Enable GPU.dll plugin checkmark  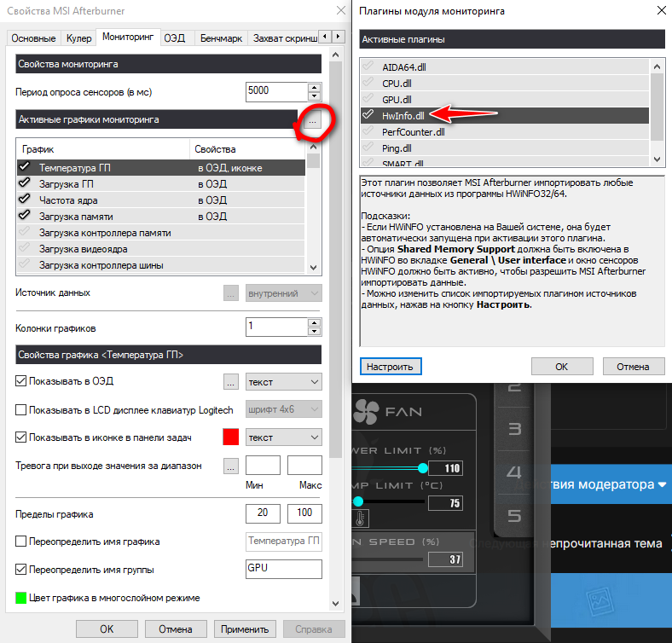point(368,99)
